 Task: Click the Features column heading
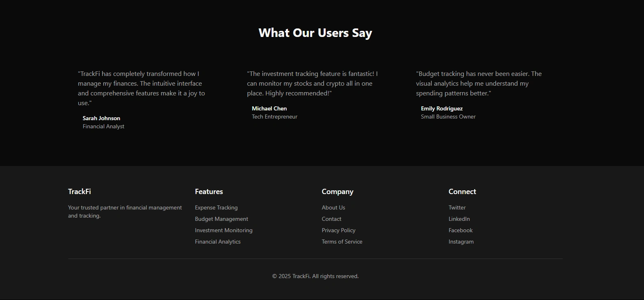pos(209,192)
